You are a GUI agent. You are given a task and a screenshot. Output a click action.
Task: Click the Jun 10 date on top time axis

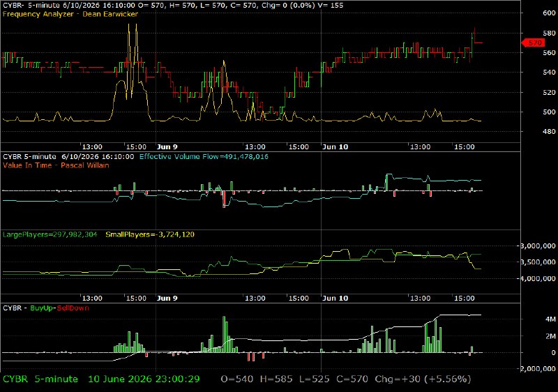(335, 147)
